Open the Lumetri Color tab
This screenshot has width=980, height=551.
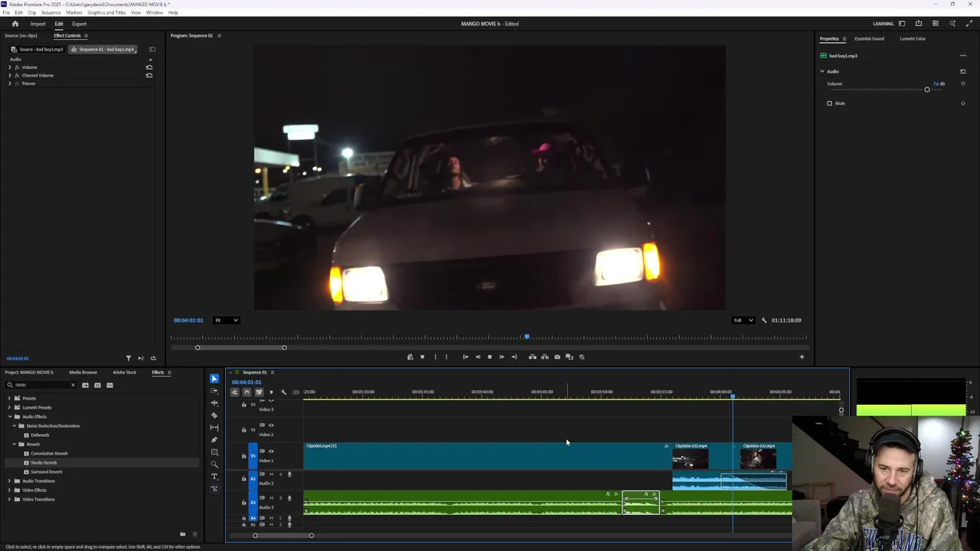tap(913, 39)
